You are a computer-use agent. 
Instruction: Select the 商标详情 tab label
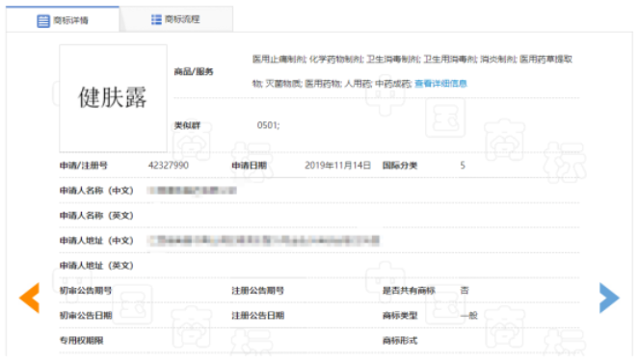[x=70, y=20]
